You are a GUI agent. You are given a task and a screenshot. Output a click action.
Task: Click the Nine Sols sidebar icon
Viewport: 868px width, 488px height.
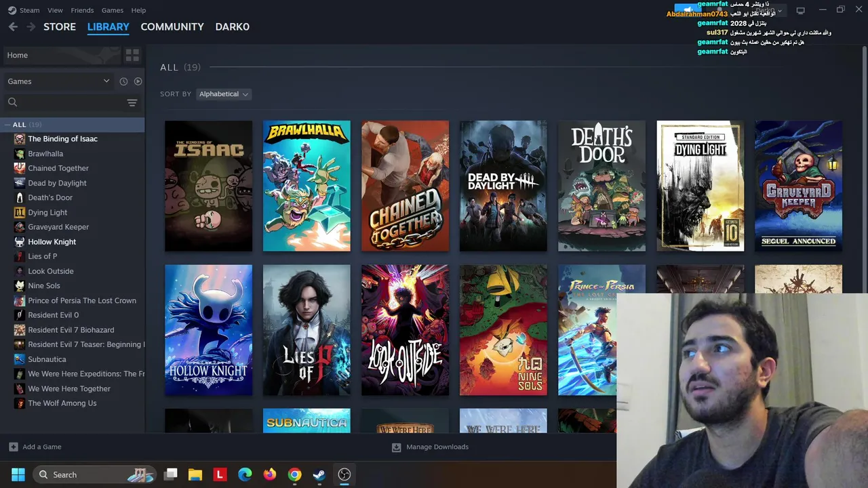tap(20, 286)
